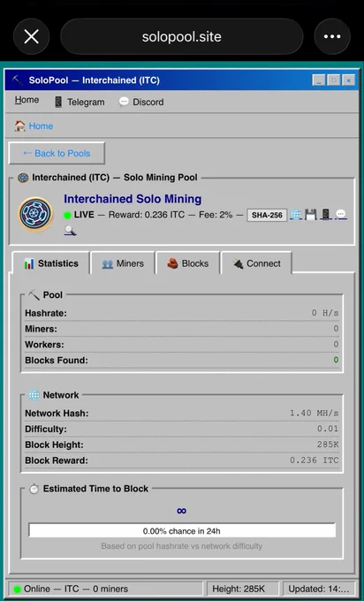Open the Home menu item

(27, 100)
